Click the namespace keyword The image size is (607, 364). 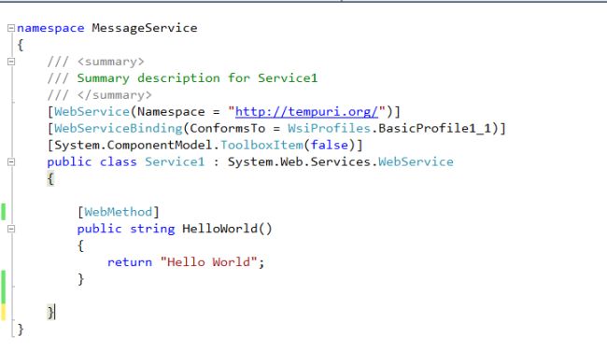coord(50,28)
